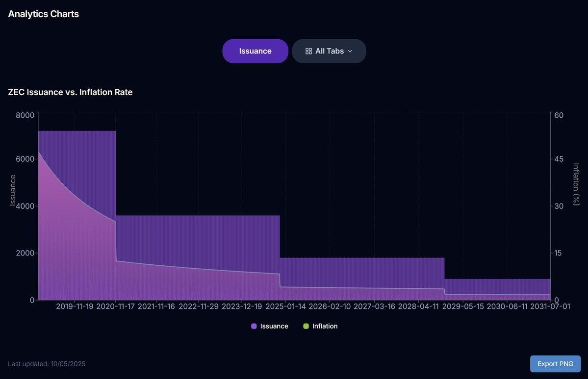Expand the All Tabs chevron arrow

click(x=350, y=51)
